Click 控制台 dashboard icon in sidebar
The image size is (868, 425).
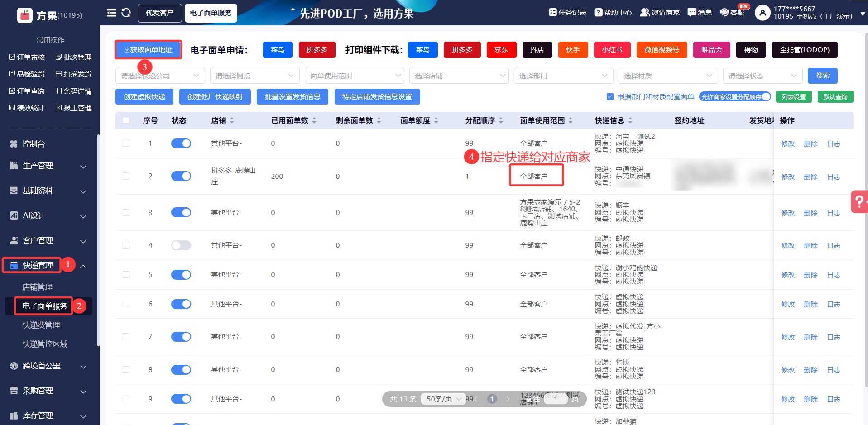14,144
